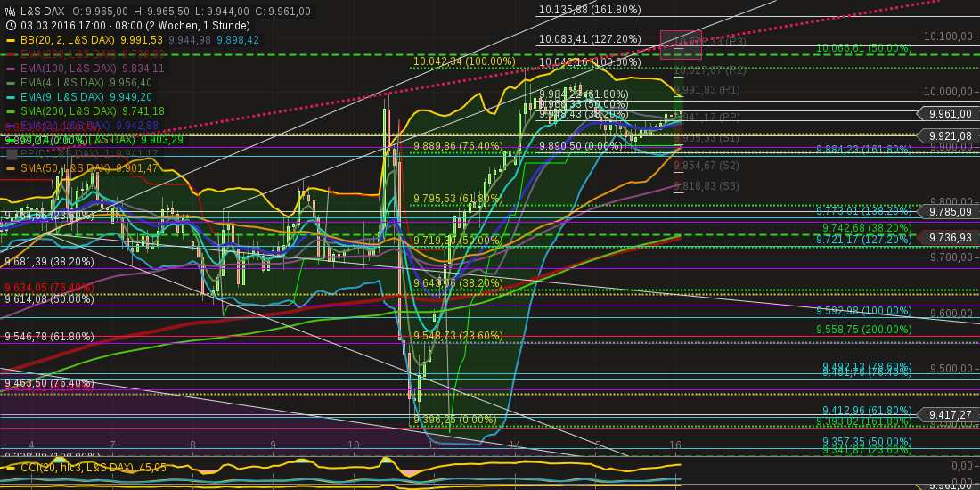Click day 16 on the time axis
The width and height of the screenshot is (980, 490).
pos(675,445)
